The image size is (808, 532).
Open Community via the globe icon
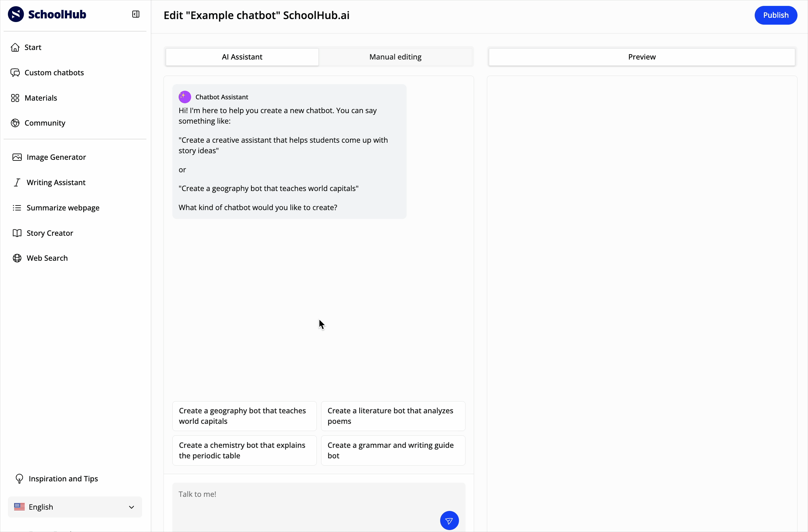(15, 123)
